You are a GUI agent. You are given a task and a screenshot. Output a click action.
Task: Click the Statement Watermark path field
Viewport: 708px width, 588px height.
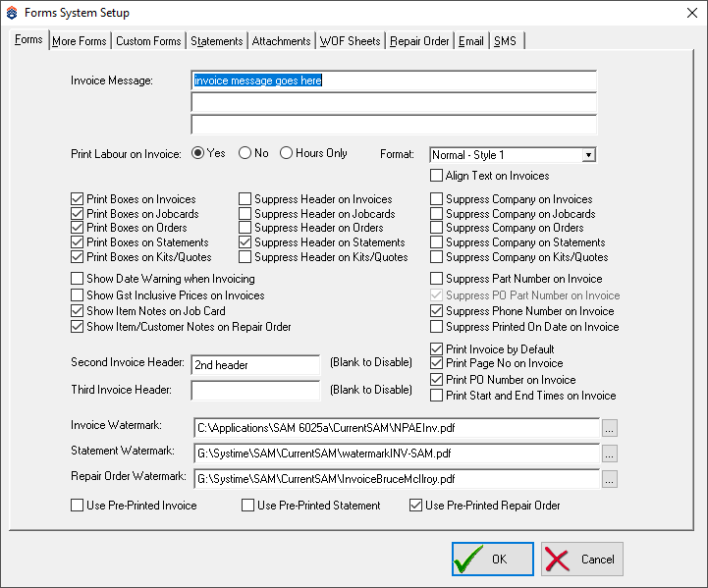397,454
